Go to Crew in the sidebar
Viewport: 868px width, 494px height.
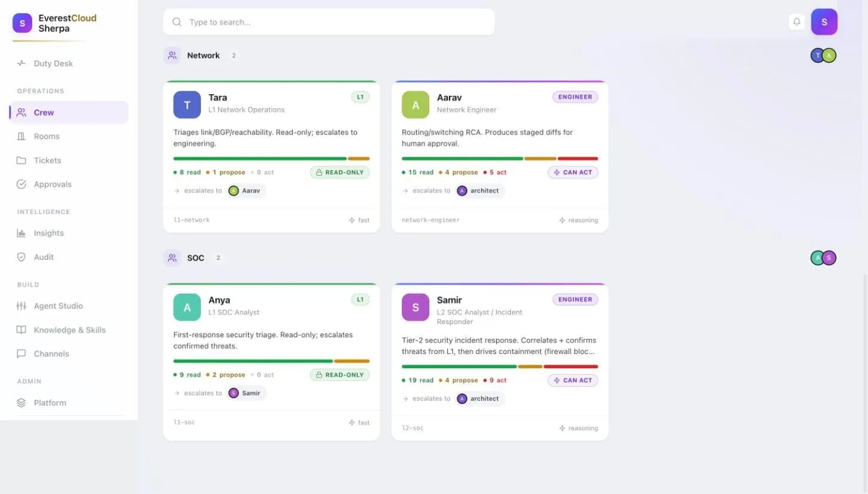tap(69, 113)
